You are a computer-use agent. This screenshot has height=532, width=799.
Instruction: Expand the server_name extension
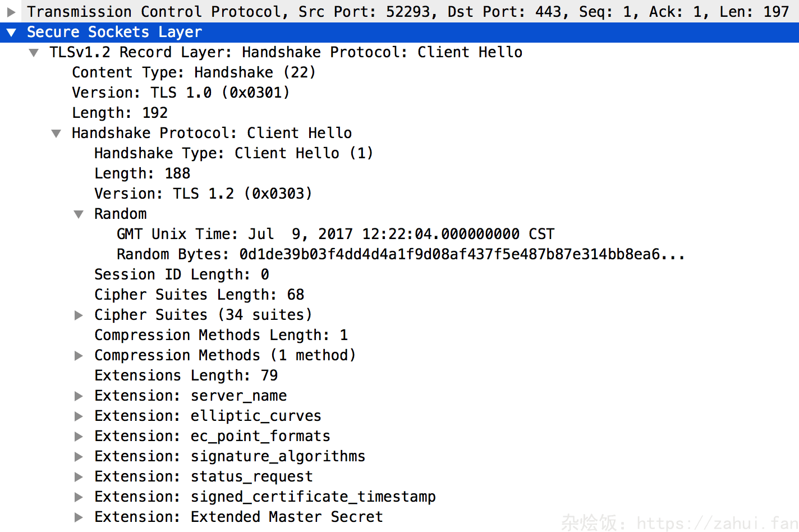tap(79, 396)
